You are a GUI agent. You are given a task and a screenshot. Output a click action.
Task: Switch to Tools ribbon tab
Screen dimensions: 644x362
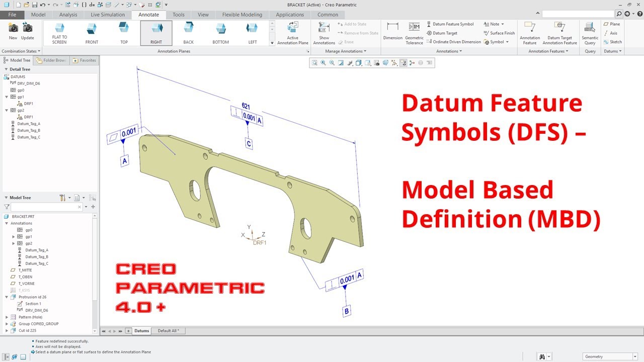click(x=179, y=15)
